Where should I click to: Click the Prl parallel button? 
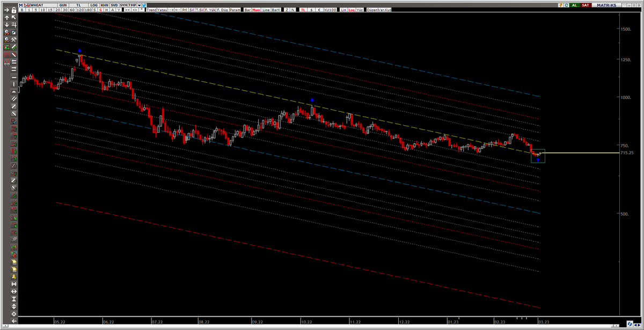coord(185,10)
